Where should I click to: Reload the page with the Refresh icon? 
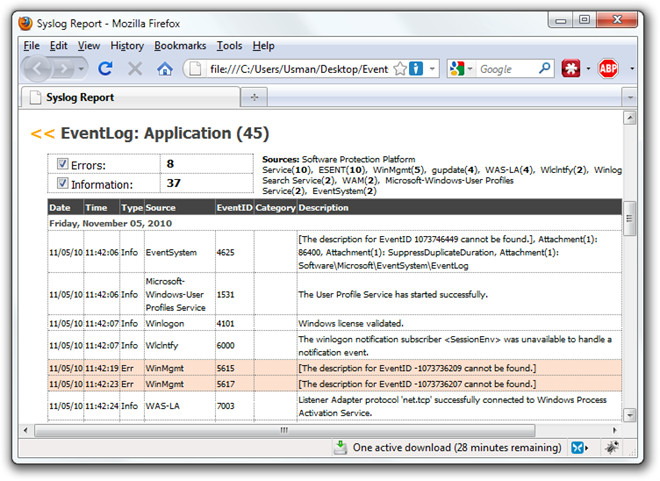(105, 68)
